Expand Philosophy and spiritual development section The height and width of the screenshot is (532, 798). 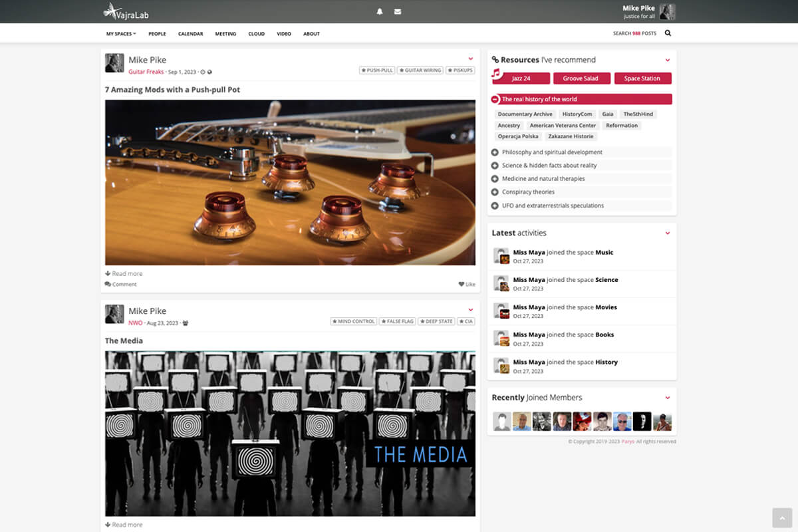tap(495, 152)
